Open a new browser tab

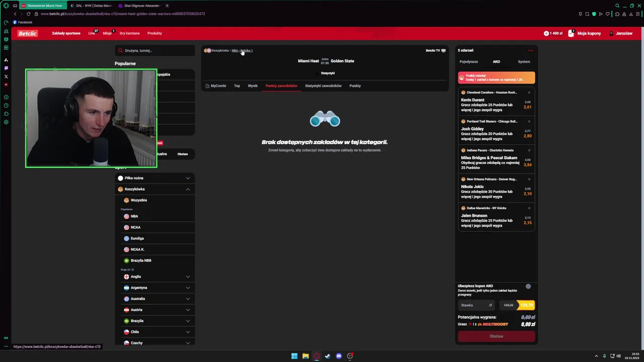(167, 6)
